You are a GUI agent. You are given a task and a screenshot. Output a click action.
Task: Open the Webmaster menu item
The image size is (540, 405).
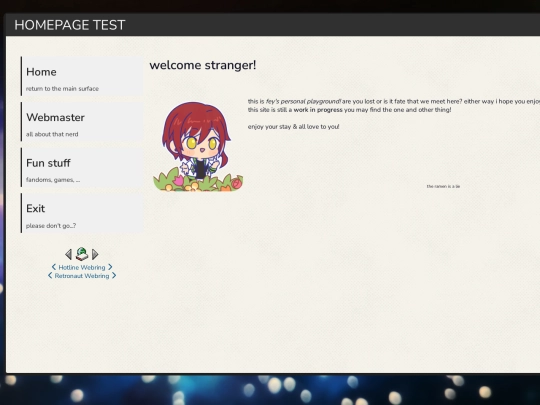point(82,122)
